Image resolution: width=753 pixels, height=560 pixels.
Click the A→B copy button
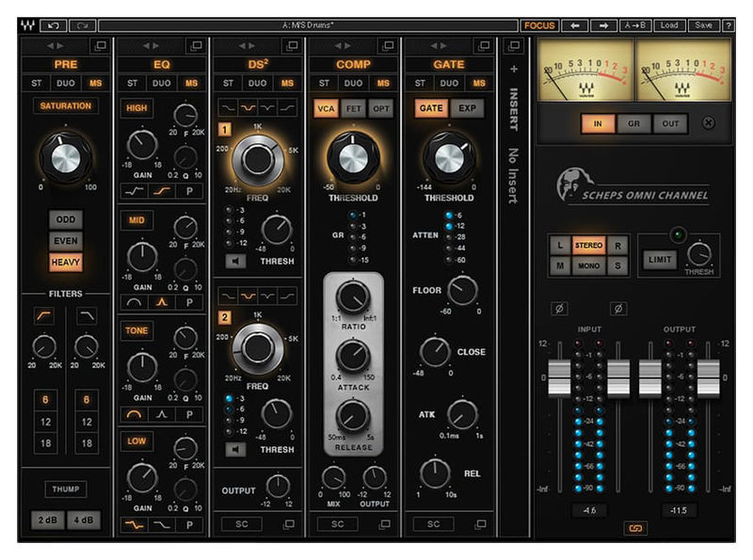pyautogui.click(x=635, y=25)
